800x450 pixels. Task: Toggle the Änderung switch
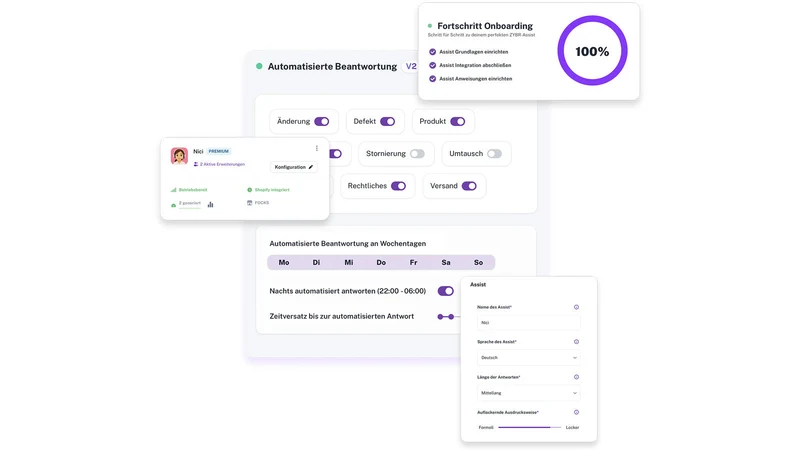click(x=321, y=121)
